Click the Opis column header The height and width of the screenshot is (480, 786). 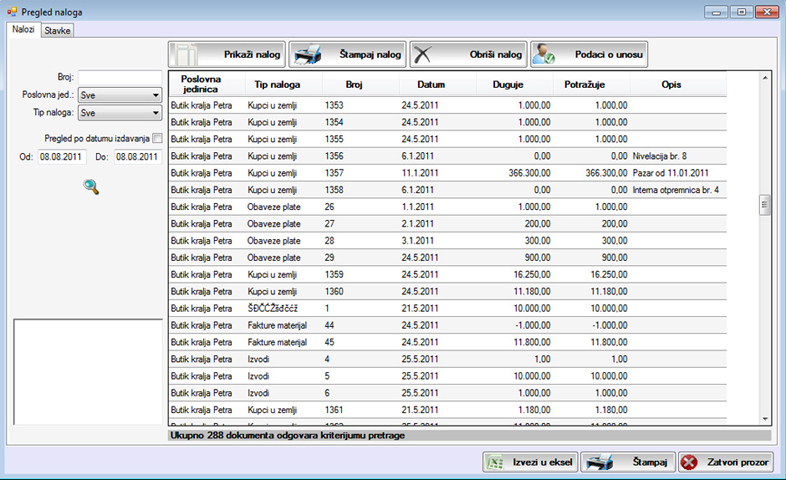(x=678, y=84)
